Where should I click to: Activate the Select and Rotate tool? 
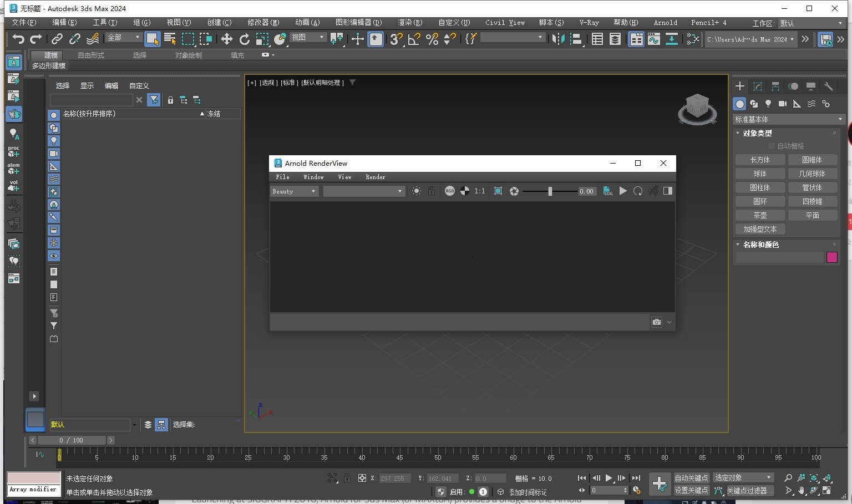coord(245,39)
